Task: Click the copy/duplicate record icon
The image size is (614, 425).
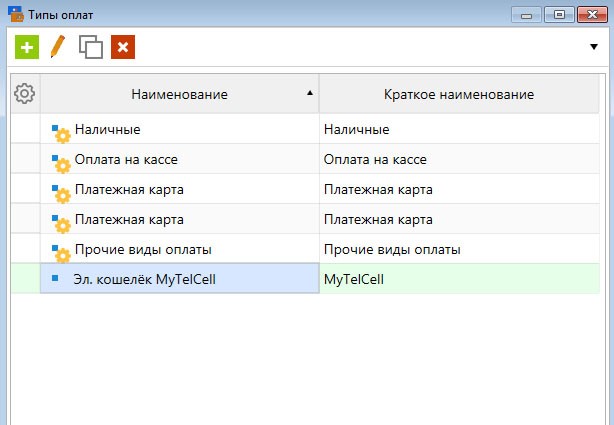Action: (91, 47)
